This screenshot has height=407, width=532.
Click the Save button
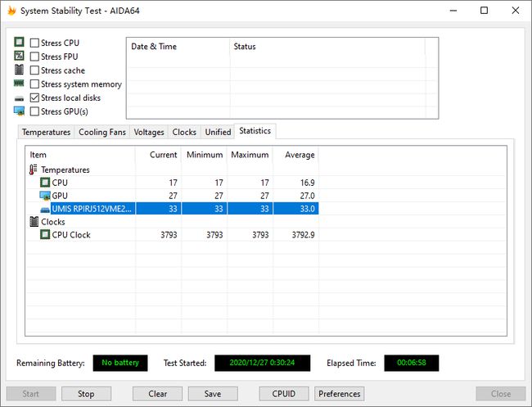tap(213, 394)
